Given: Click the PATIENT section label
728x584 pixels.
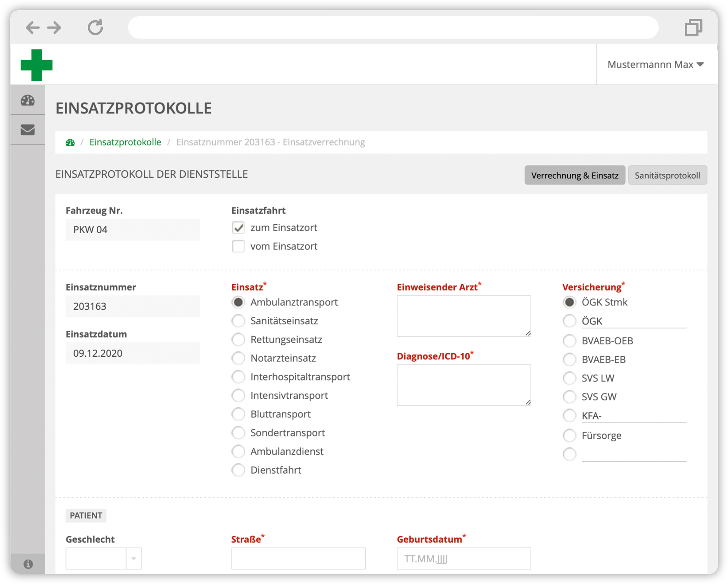Looking at the screenshot, I should [86, 516].
